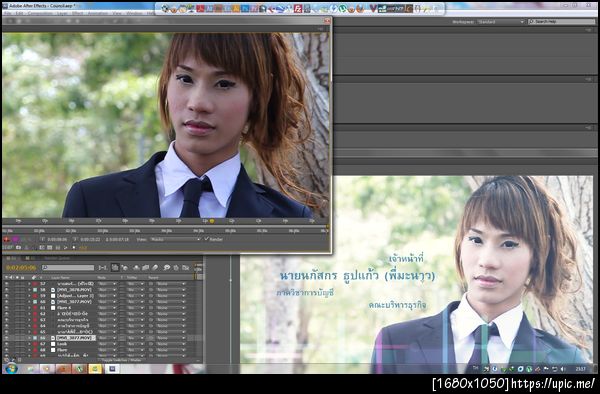This screenshot has width=600, height=394.
Task: Open Windows Start menu orb
Action: 11,368
